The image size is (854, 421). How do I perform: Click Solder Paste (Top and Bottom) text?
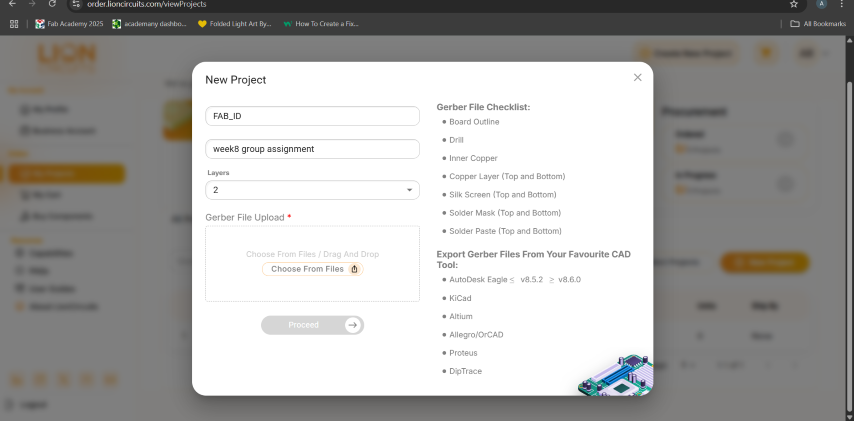(x=505, y=231)
